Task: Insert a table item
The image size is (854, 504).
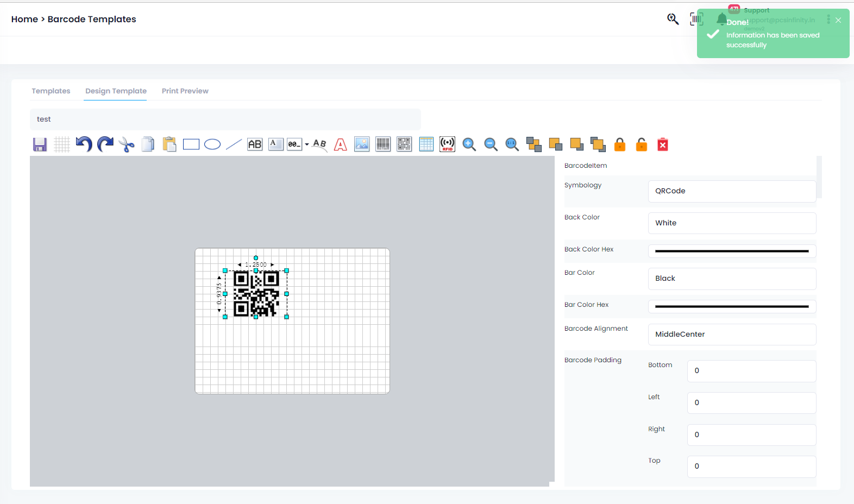Action: 426,144
